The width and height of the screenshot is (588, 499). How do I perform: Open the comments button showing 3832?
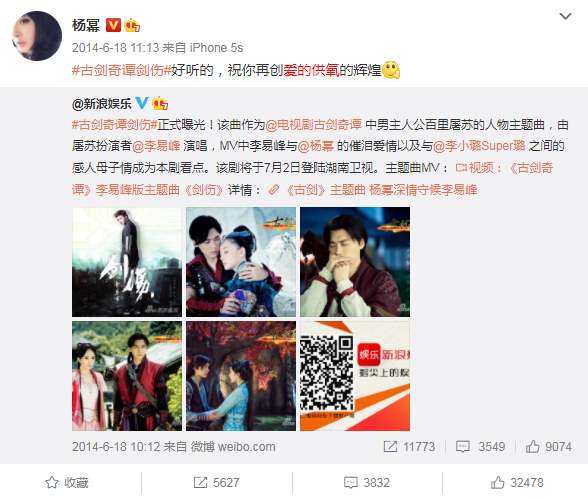[367, 483]
